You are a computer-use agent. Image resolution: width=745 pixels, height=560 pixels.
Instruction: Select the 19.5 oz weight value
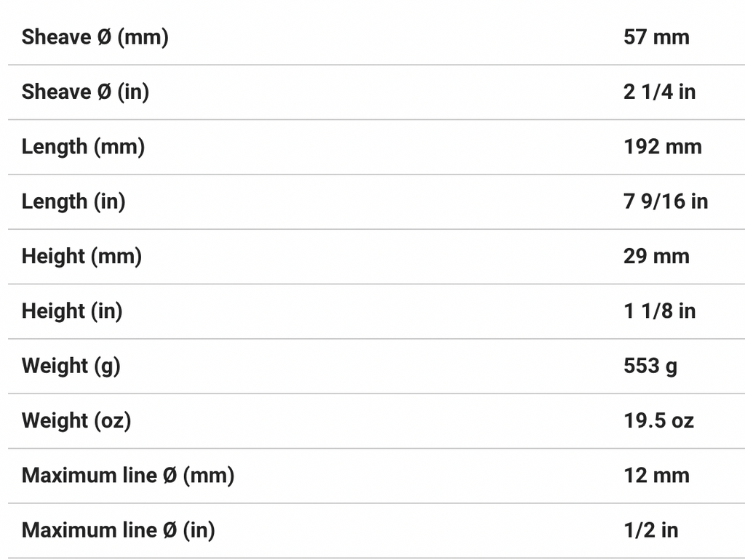point(658,420)
